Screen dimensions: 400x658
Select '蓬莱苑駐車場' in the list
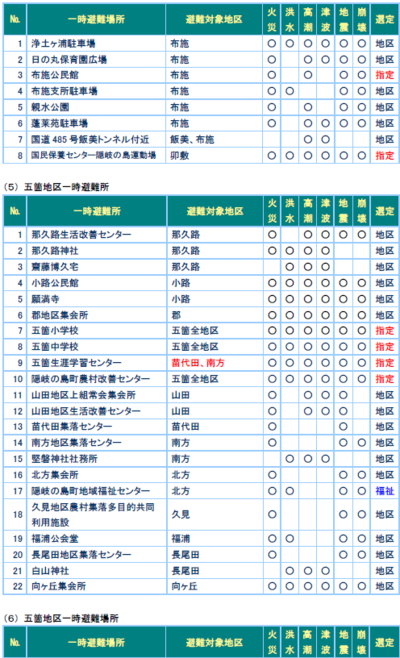point(59,123)
